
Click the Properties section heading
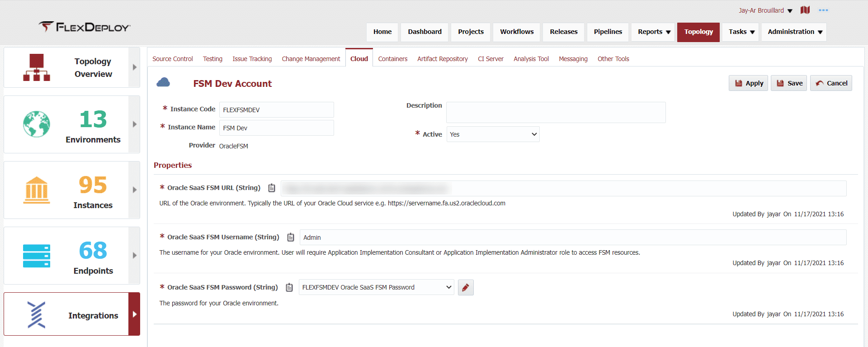173,165
